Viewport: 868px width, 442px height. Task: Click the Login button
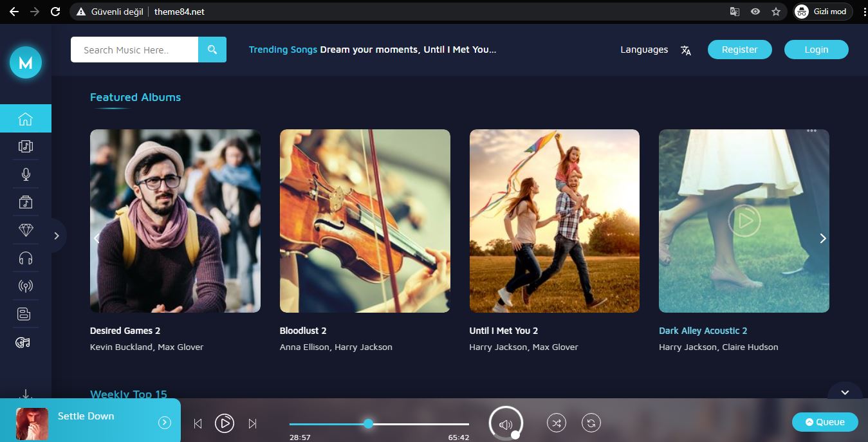click(x=817, y=50)
